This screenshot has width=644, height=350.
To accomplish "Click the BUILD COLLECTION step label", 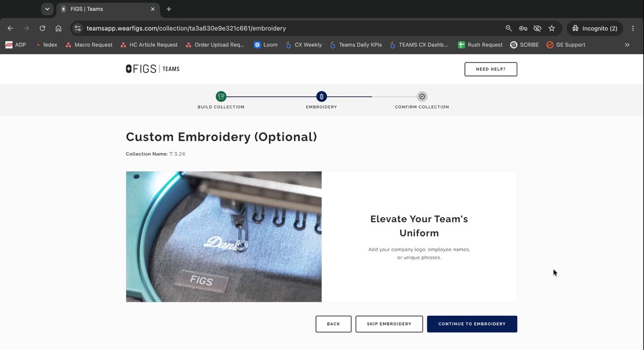I will click(221, 107).
